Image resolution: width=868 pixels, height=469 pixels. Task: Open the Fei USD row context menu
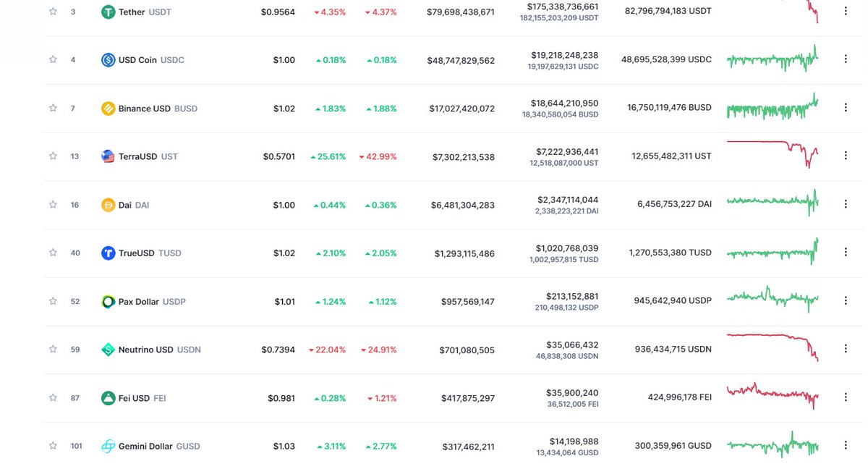(x=845, y=397)
